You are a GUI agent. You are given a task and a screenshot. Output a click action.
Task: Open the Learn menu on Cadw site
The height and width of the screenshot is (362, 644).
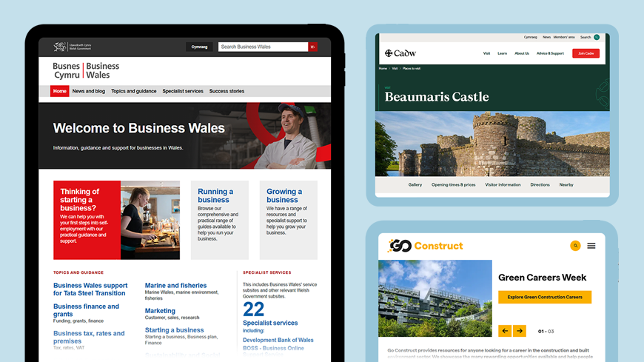tap(503, 53)
